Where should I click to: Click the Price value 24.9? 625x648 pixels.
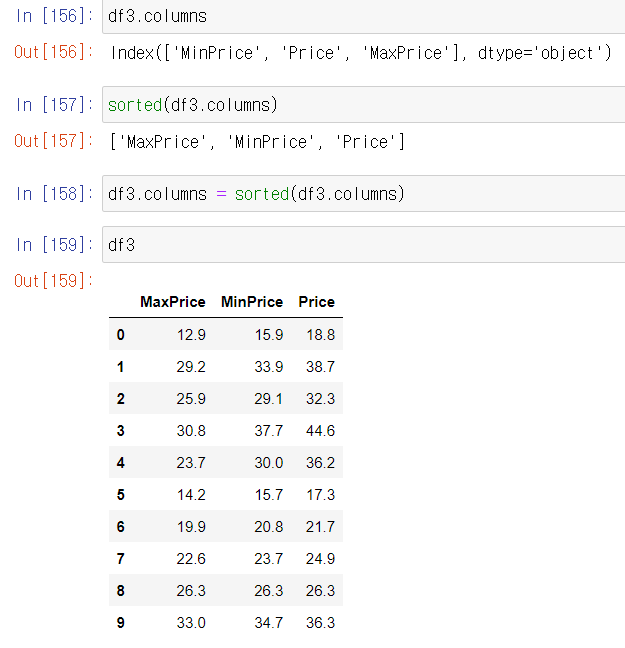pos(320,559)
